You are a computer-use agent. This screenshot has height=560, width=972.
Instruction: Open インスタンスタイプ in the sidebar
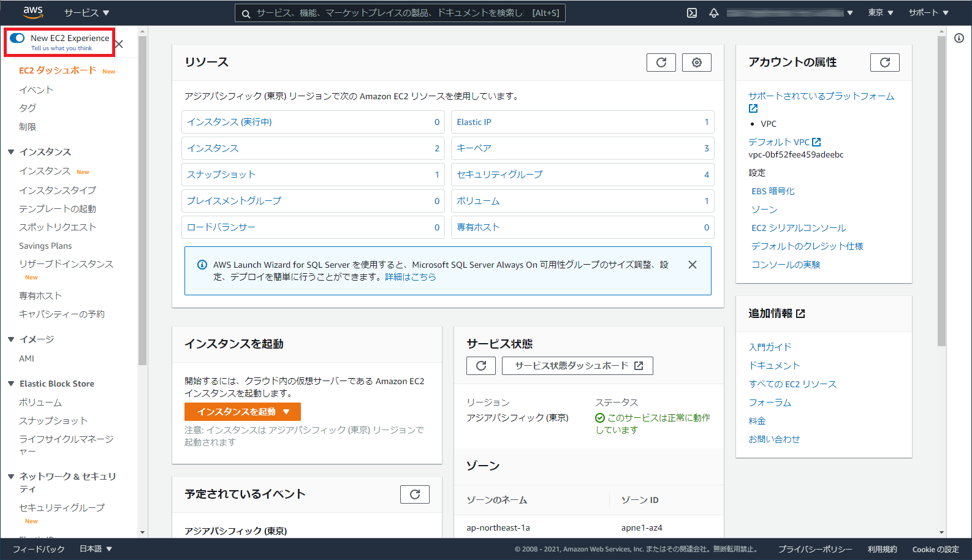(58, 191)
